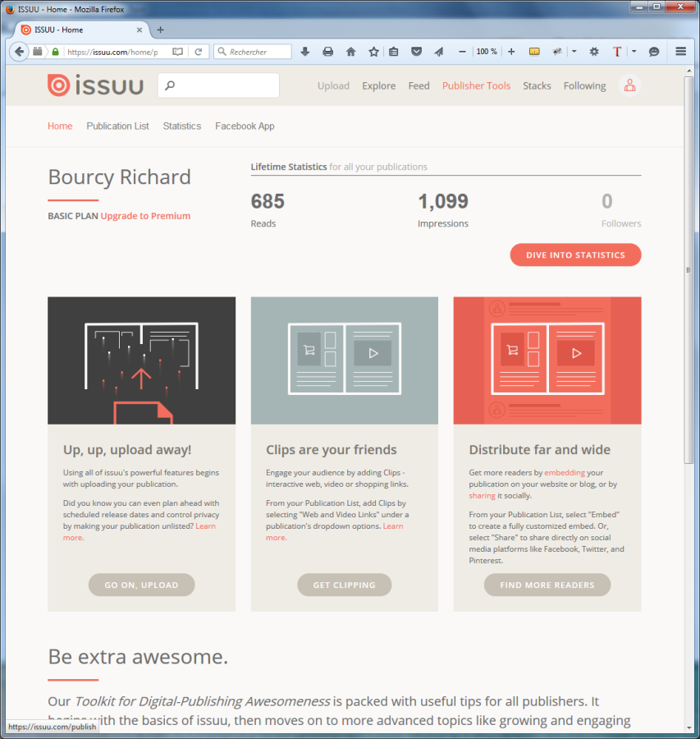This screenshot has width=700, height=739.
Task: Click the red Distribute illustration thumbnail
Action: pos(547,360)
